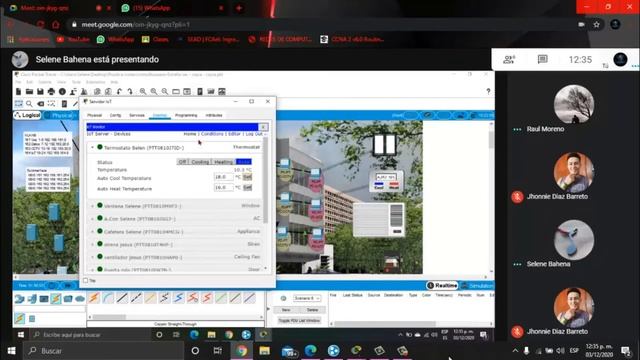Click Chrome home button icon

(56, 24)
